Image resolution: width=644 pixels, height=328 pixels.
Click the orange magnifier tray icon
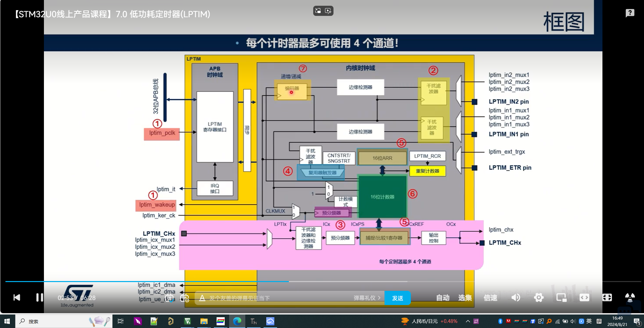(x=549, y=321)
